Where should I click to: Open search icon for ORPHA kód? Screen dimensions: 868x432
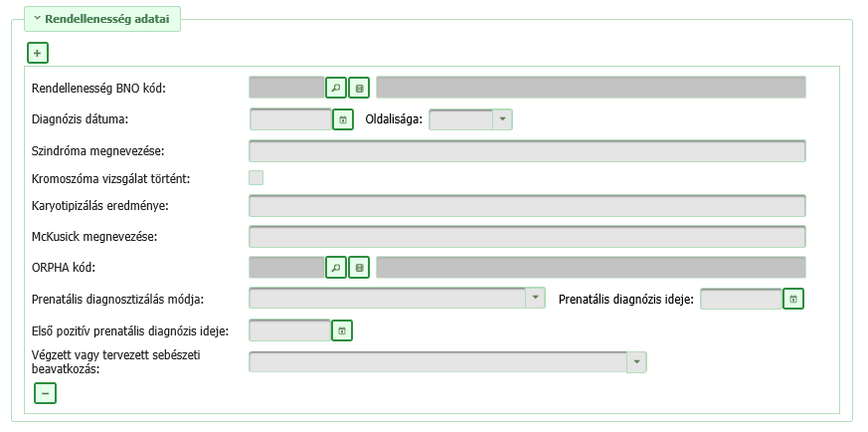335,268
